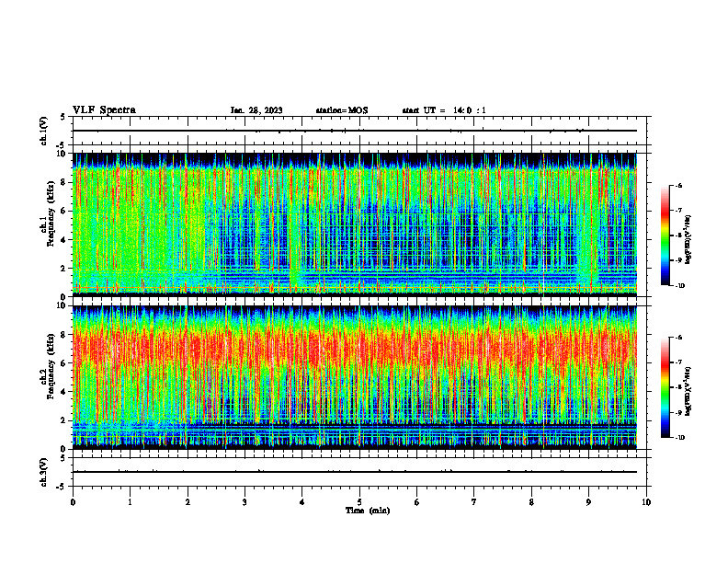Image resolution: width=728 pixels, height=563 pixels.
Task: Click the 'Time (min)' axis label
Action: (x=368, y=511)
